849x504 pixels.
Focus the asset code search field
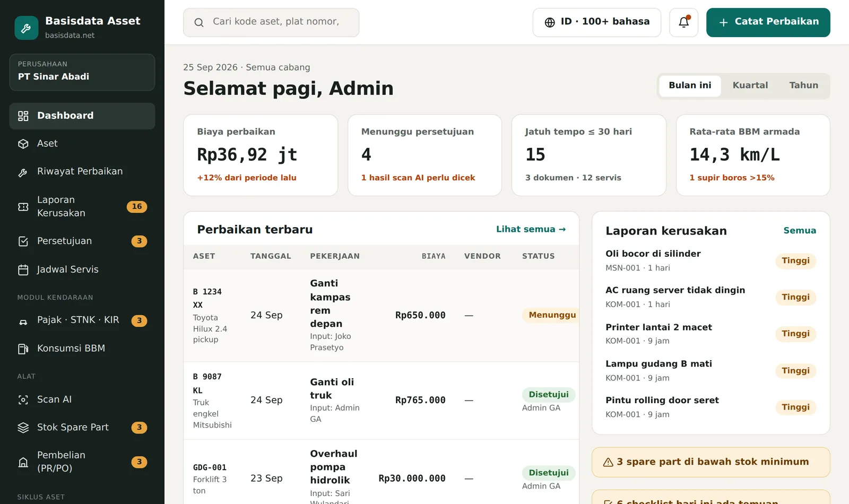tap(271, 22)
